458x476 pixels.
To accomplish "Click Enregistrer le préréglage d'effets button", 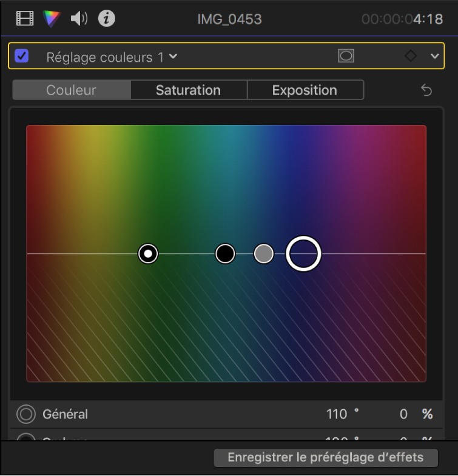I will coord(325,457).
